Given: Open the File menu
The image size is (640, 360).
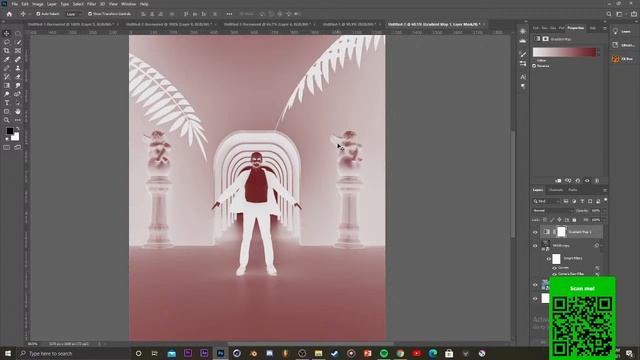Looking at the screenshot, I should (x=14, y=4).
